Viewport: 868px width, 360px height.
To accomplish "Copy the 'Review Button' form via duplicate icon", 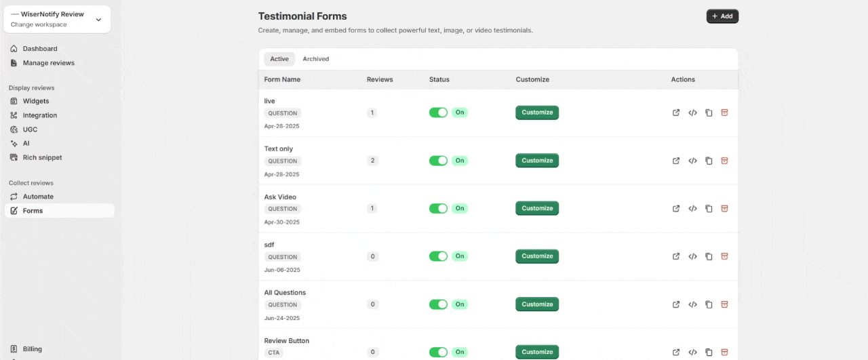I will [x=709, y=352].
